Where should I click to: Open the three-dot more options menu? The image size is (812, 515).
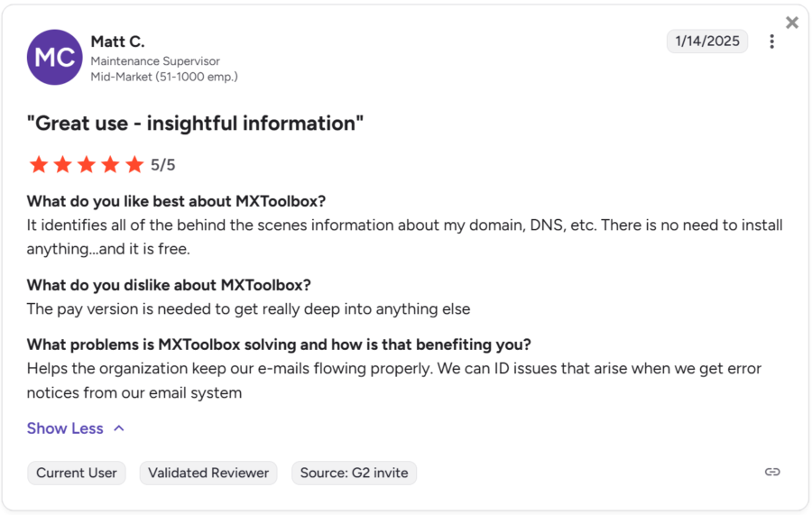[771, 41]
